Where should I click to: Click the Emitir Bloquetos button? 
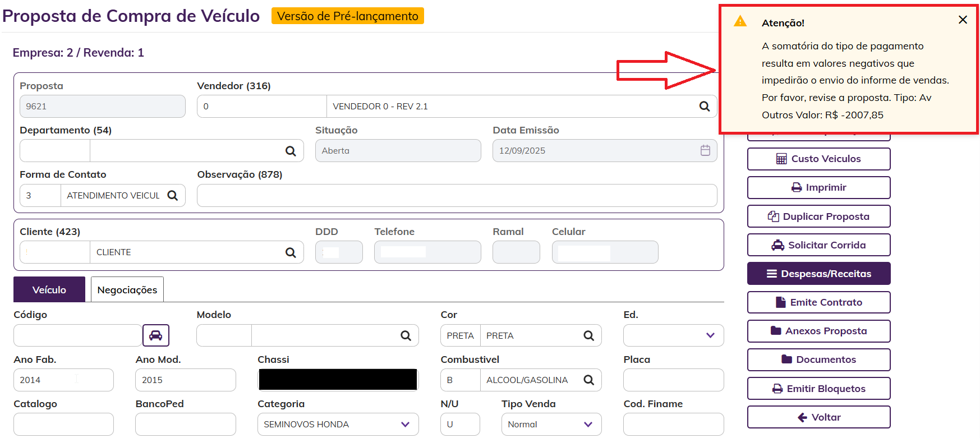818,389
